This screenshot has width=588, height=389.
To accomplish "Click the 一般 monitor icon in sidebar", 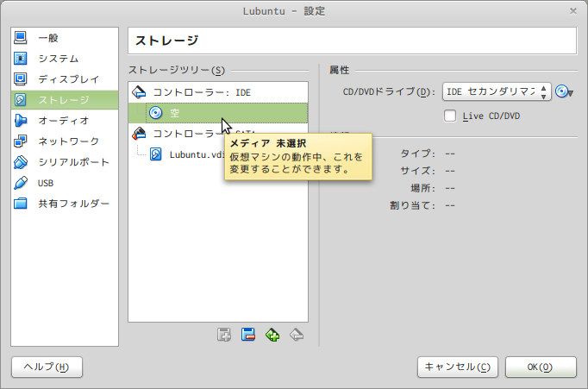I will (x=20, y=37).
